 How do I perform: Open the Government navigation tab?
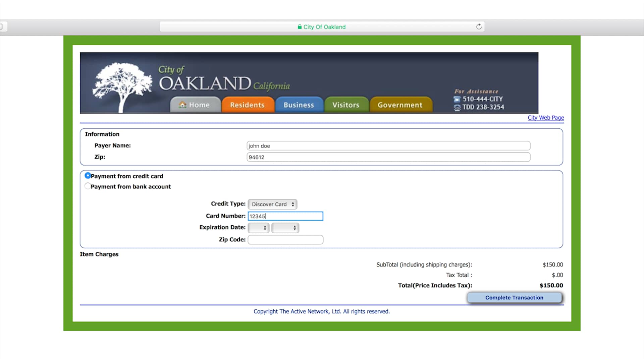[x=401, y=105]
